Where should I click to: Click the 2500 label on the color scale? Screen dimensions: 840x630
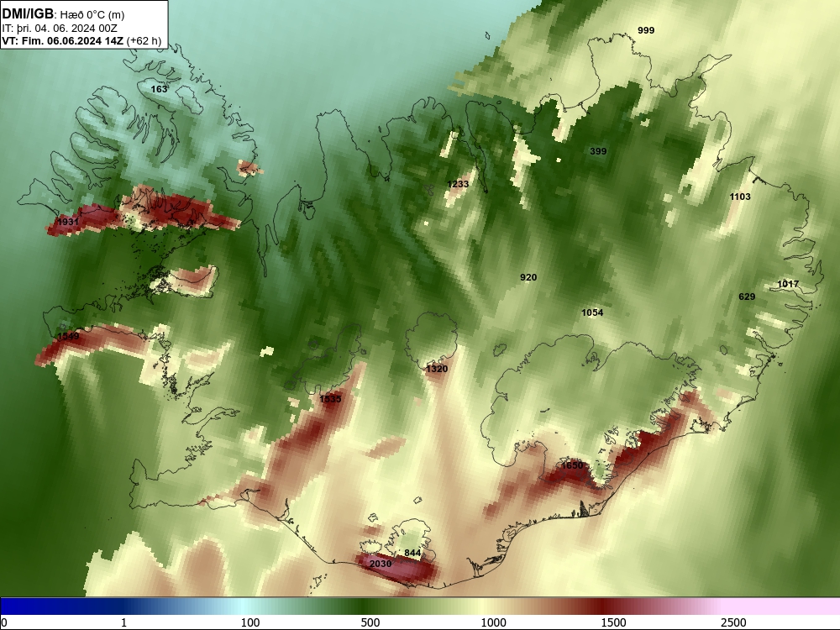pyautogui.click(x=733, y=622)
